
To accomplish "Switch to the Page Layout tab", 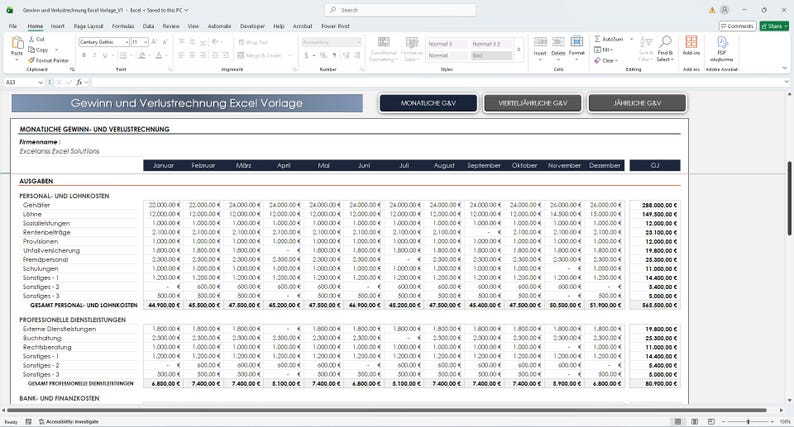I will pos(88,26).
